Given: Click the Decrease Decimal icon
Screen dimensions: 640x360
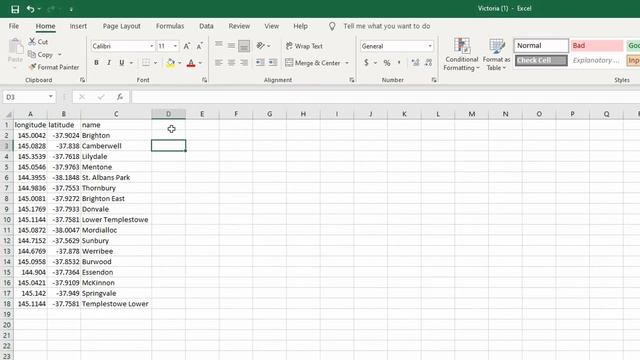Looking at the screenshot, I should 428,62.
